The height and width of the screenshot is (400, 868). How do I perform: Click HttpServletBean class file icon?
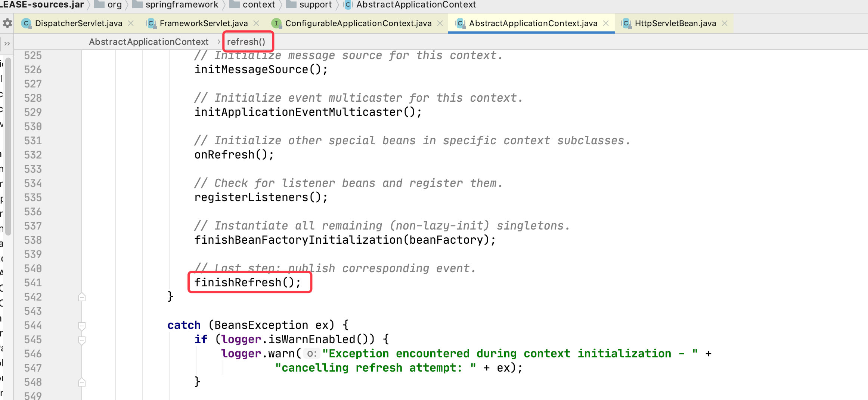tap(626, 23)
